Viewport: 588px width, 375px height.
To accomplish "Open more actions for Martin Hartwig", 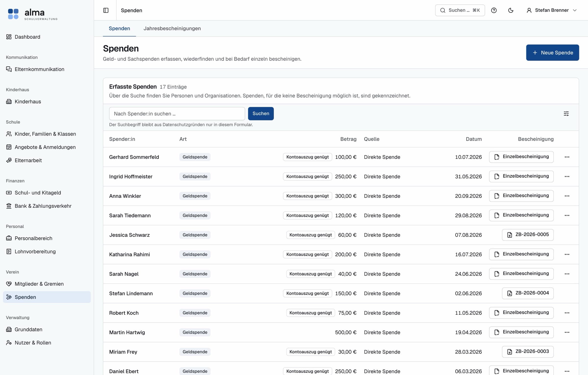I will (567, 332).
